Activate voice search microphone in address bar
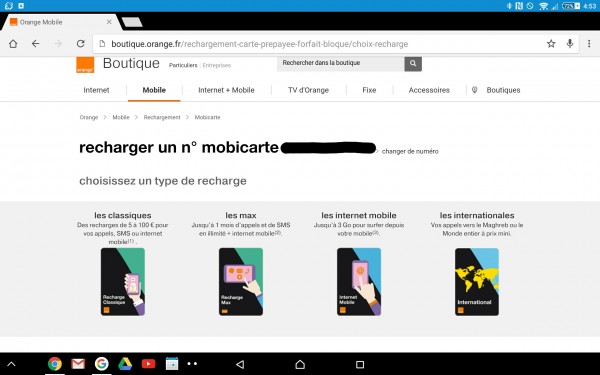This screenshot has height=375, width=600. (x=570, y=44)
